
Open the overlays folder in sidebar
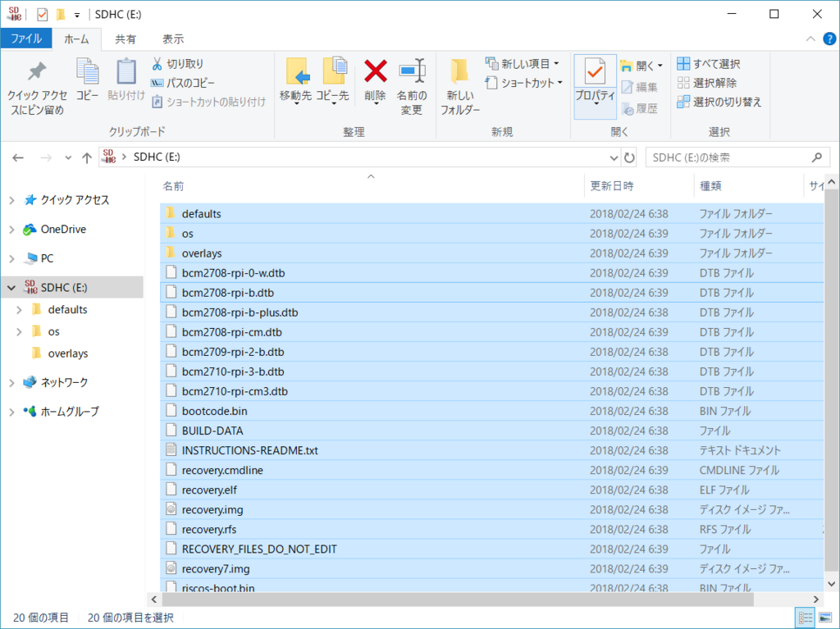click(x=66, y=353)
